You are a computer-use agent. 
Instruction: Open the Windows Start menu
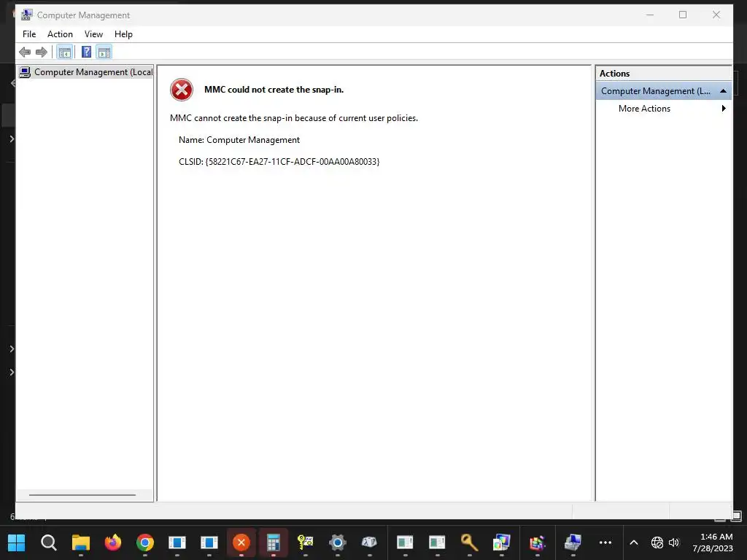click(x=16, y=542)
